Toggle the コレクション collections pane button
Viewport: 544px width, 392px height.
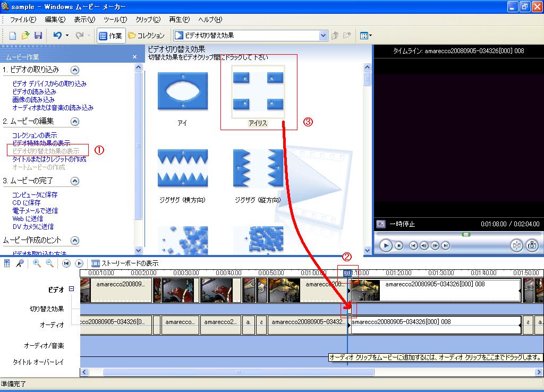(147, 36)
